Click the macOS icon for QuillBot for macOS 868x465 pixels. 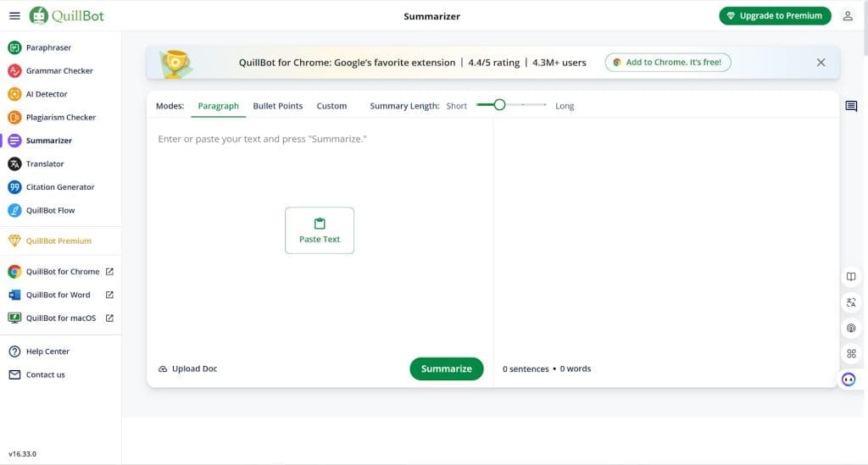click(x=14, y=318)
